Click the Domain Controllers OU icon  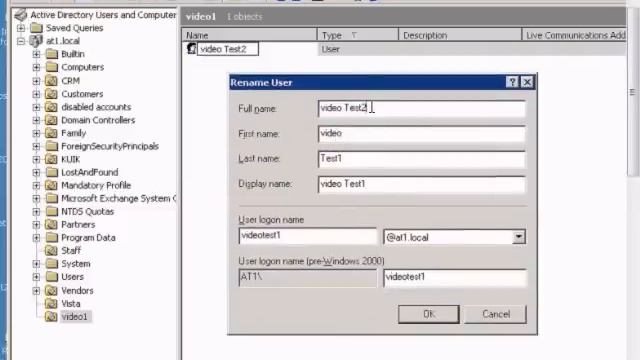(x=51, y=120)
